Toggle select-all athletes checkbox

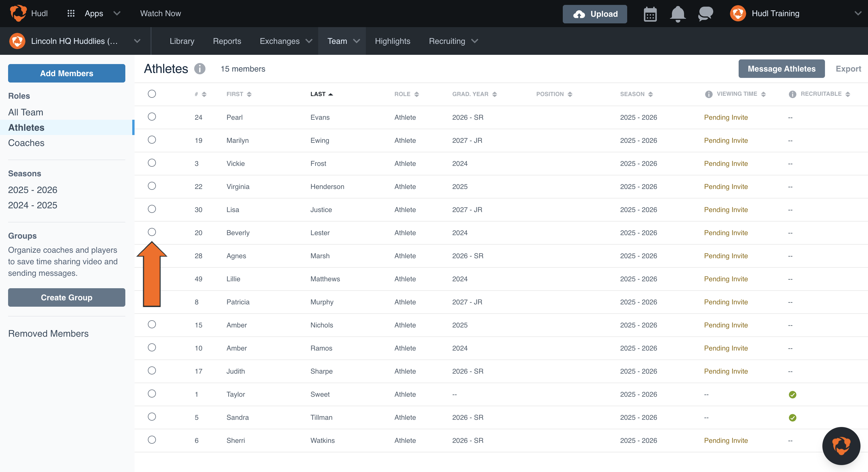tap(152, 93)
